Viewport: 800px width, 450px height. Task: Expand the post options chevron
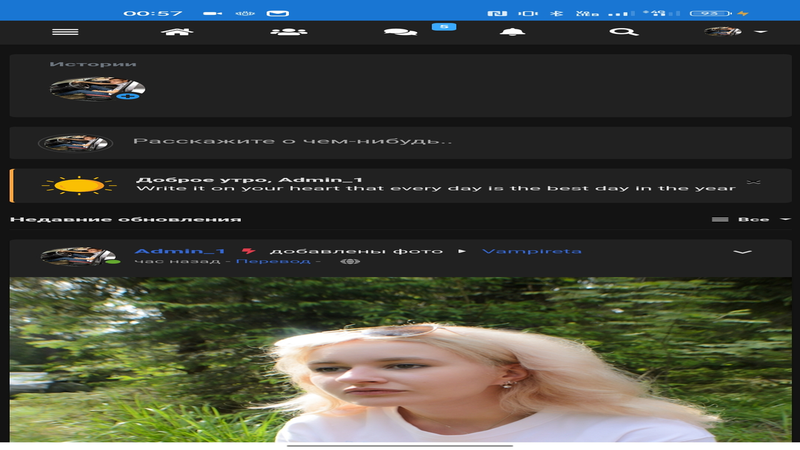coord(742,252)
